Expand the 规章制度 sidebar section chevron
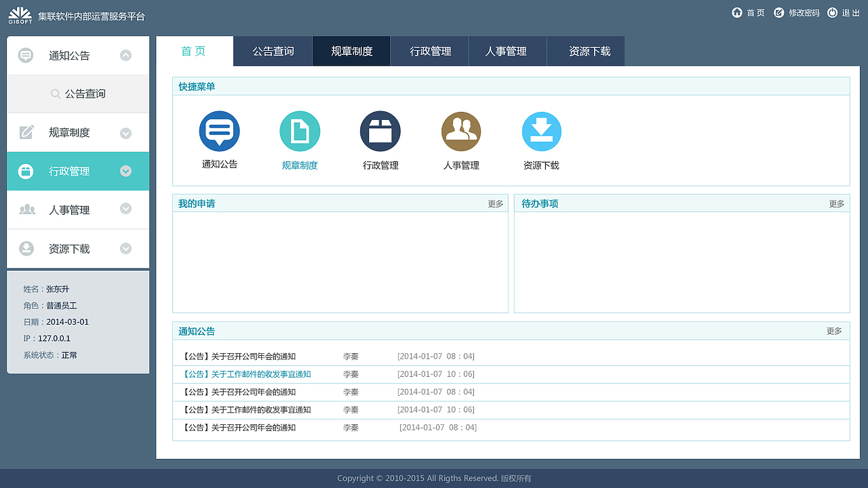Image resolution: width=868 pixels, height=488 pixels. (125, 133)
